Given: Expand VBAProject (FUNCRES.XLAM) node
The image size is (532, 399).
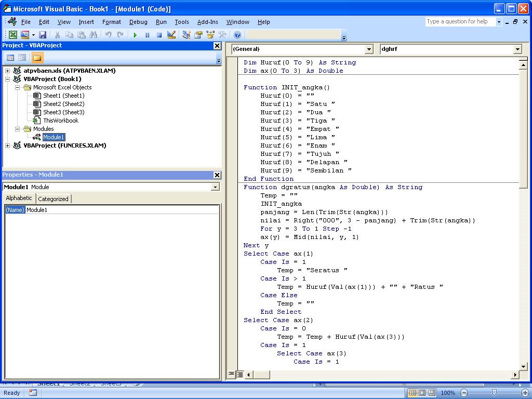Looking at the screenshot, I should click(x=7, y=145).
